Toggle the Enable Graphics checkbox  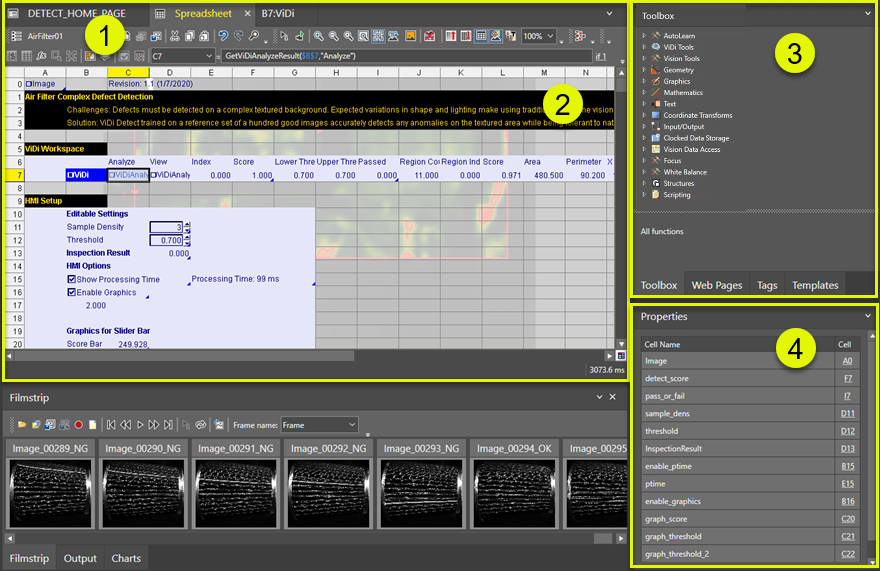(71, 292)
